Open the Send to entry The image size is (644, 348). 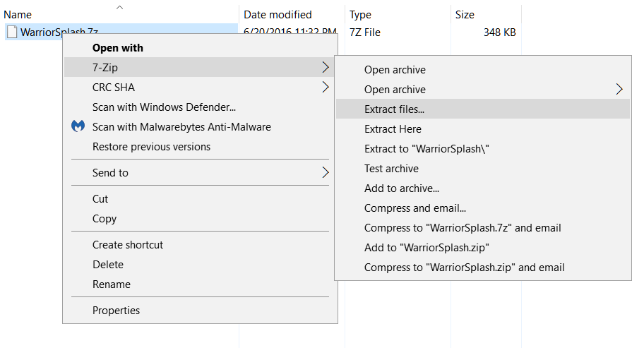(x=199, y=172)
